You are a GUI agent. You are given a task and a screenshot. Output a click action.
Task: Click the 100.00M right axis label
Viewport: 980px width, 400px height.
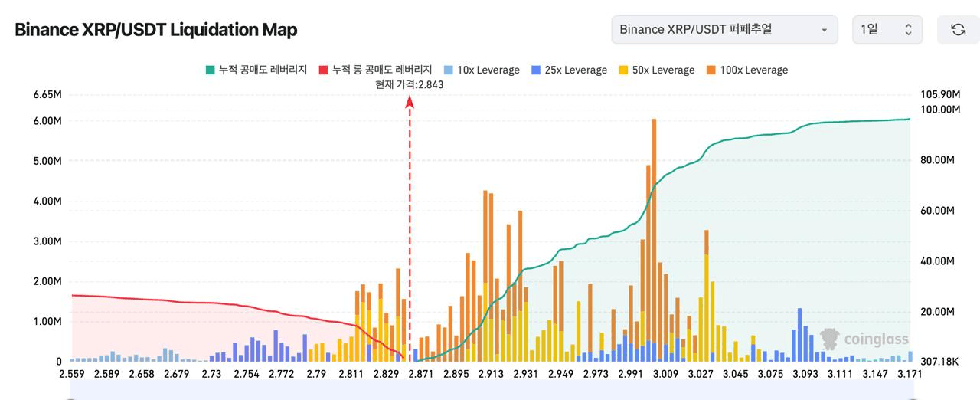(x=939, y=109)
